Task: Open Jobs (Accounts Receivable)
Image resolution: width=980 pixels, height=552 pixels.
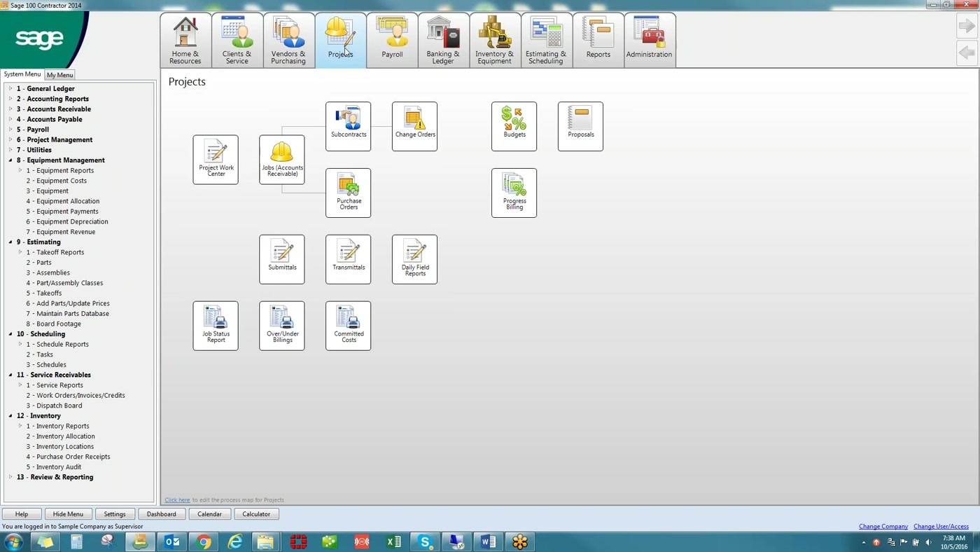Action: pyautogui.click(x=282, y=160)
